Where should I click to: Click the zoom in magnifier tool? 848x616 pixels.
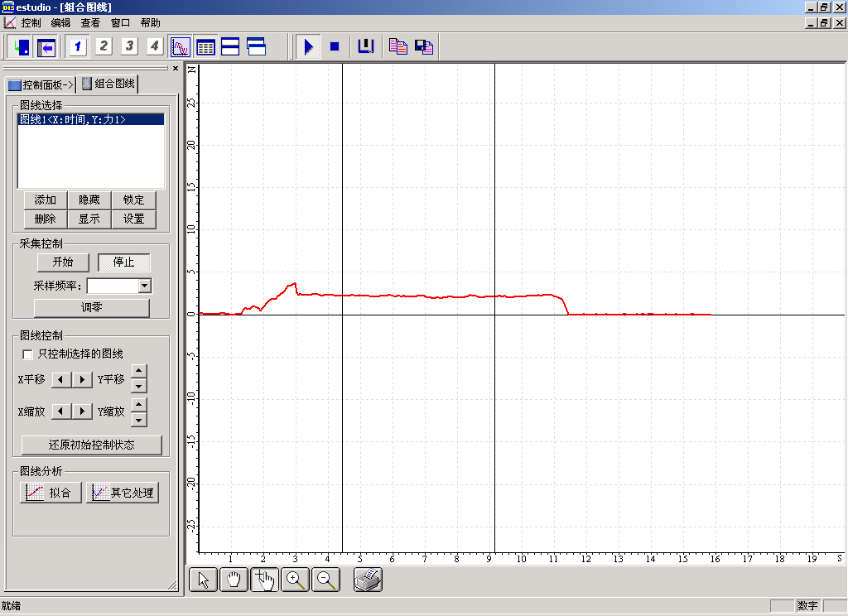[296, 580]
